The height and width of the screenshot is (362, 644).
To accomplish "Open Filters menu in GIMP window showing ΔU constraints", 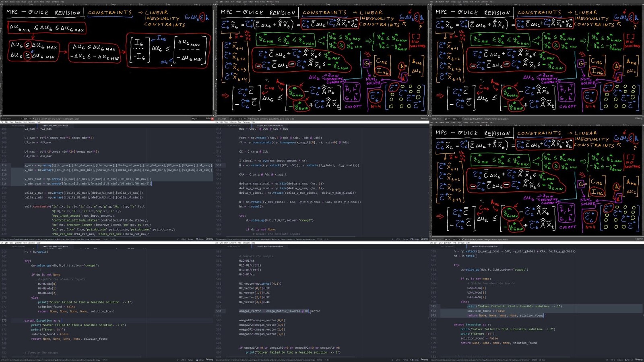I will 48,2.
